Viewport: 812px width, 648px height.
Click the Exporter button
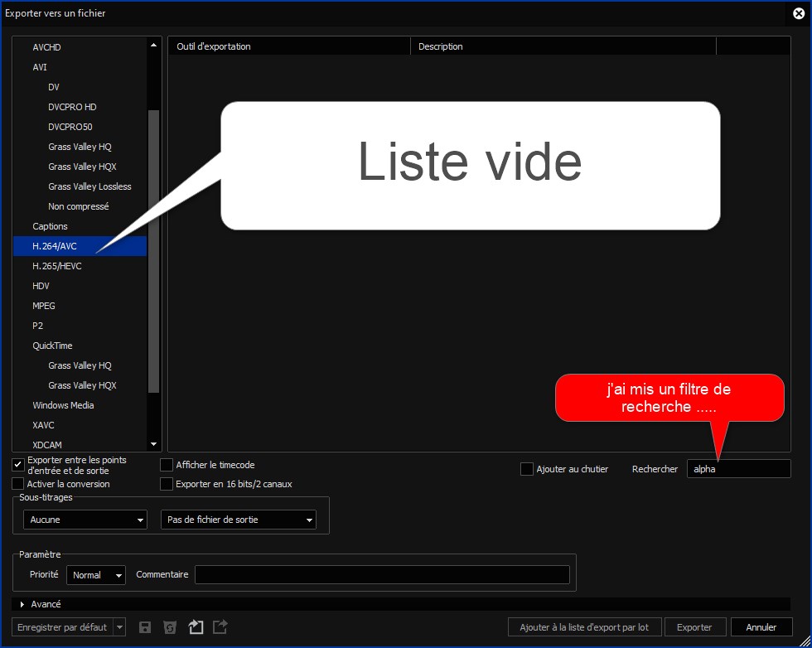click(695, 627)
